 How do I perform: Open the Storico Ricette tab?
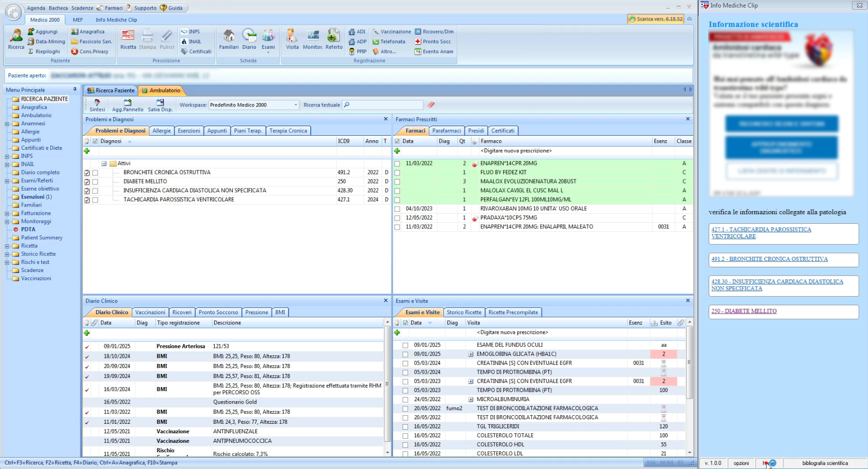(x=463, y=312)
